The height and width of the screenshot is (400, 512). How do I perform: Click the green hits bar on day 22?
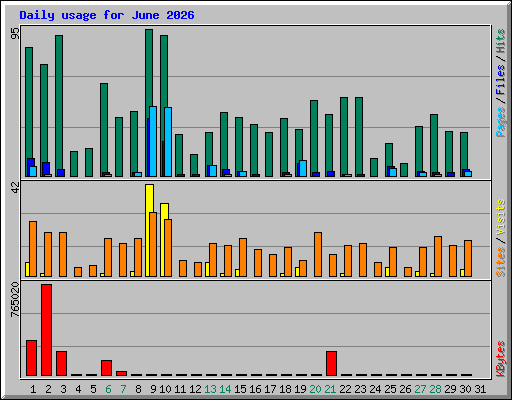pyautogui.click(x=344, y=136)
